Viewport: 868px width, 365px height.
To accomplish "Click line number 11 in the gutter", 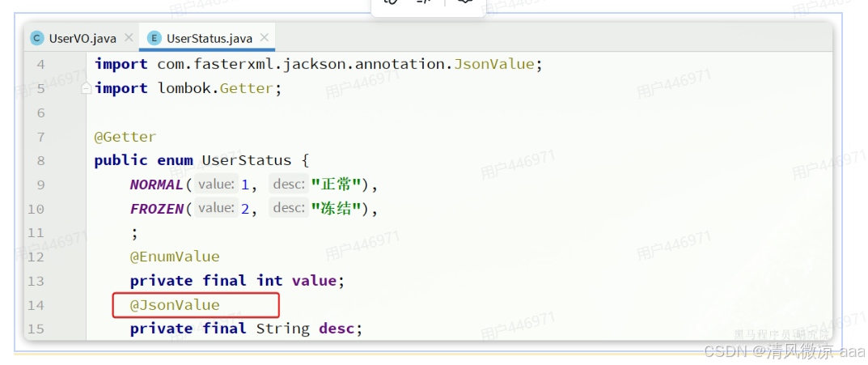I will (x=36, y=232).
